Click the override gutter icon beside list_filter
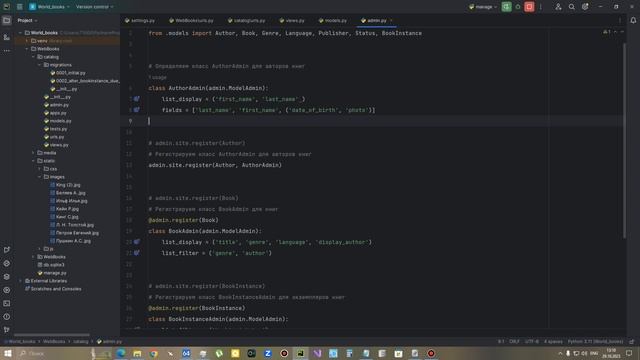This screenshot has width=640, height=360. coord(137,253)
